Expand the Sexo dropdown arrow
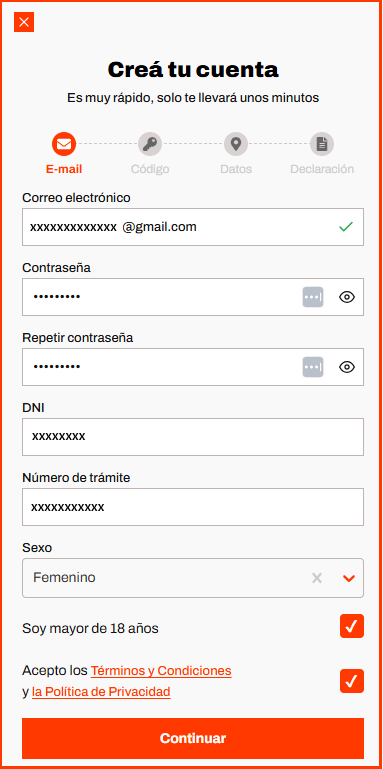This screenshot has width=383, height=769. pyautogui.click(x=349, y=578)
